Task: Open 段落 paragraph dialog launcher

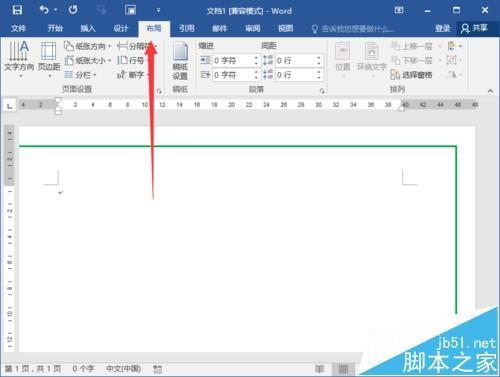Action: 322,90
